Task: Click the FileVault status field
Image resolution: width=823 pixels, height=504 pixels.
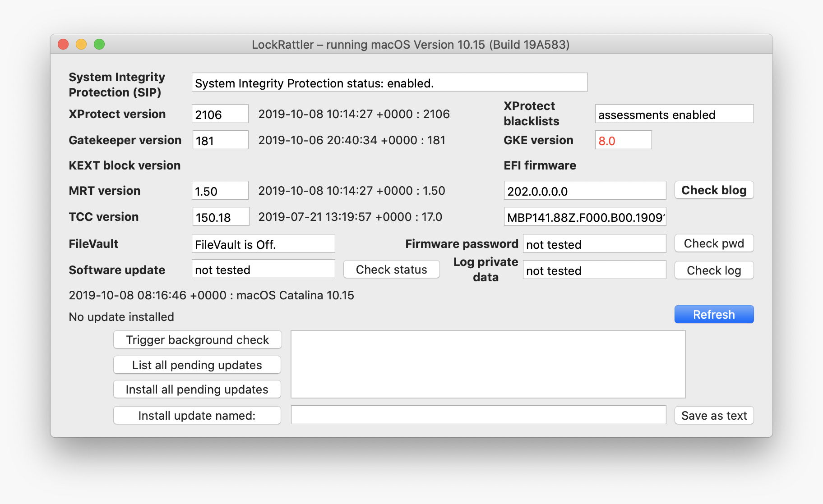Action: click(x=263, y=244)
